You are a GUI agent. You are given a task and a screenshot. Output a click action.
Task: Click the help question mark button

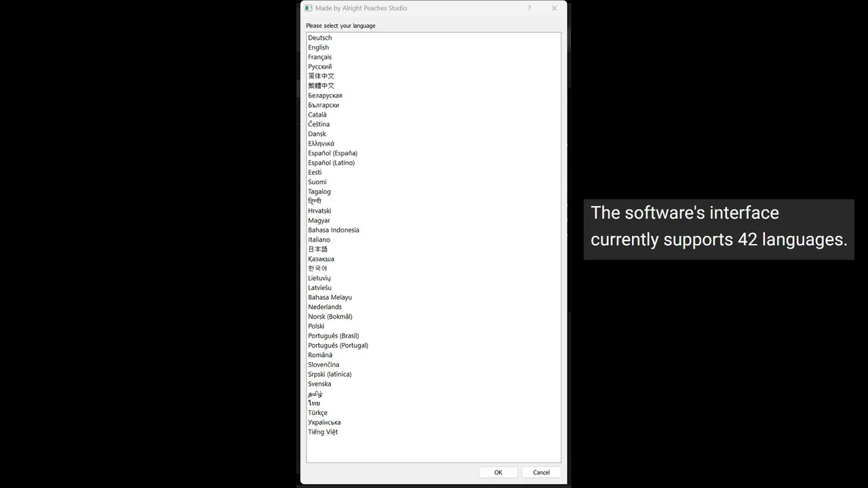click(529, 8)
